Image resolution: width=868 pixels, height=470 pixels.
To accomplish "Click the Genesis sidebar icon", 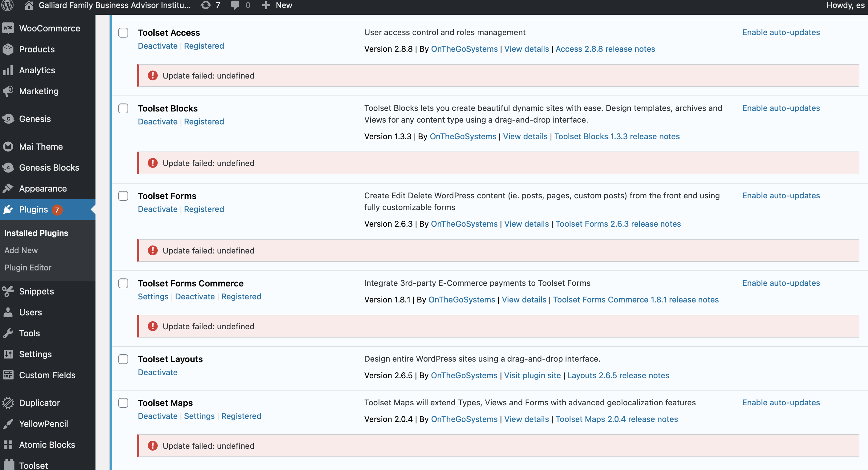I will pos(8,119).
